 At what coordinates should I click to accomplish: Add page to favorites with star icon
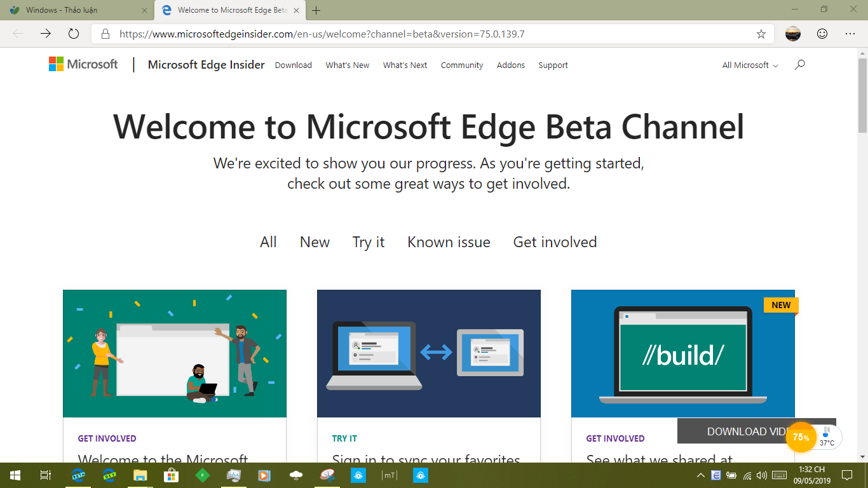coord(761,34)
